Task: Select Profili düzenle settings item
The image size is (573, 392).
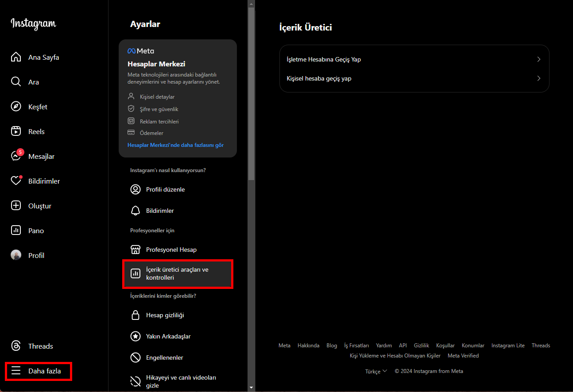Action: [165, 189]
